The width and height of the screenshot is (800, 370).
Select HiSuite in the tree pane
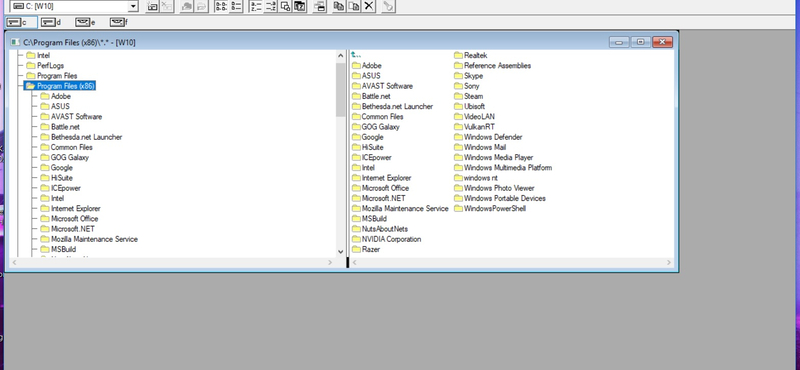click(x=62, y=178)
